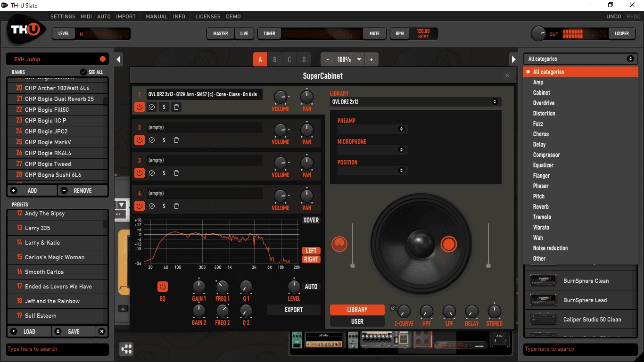Image resolution: width=644 pixels, height=362 pixels.
Task: Open the LOOPER
Action: click(x=622, y=33)
